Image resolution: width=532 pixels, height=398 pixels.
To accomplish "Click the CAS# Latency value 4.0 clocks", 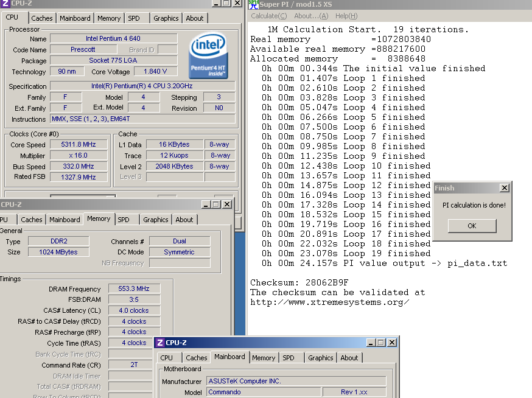I will [x=134, y=310].
